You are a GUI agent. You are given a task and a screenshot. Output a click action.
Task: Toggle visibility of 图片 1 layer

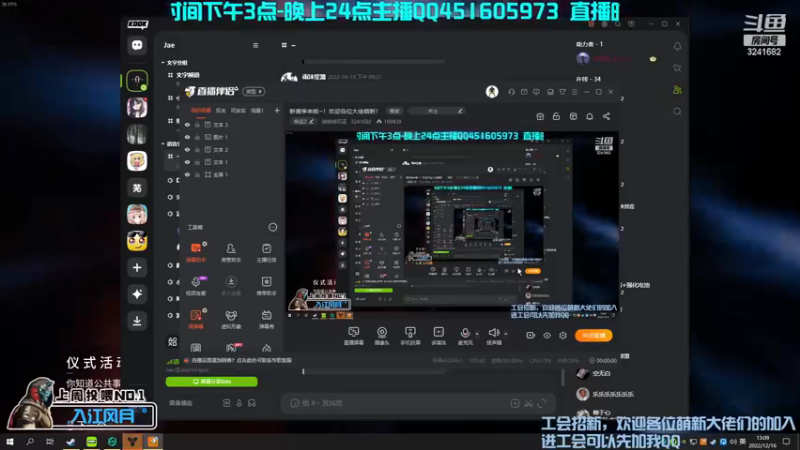coord(187,137)
